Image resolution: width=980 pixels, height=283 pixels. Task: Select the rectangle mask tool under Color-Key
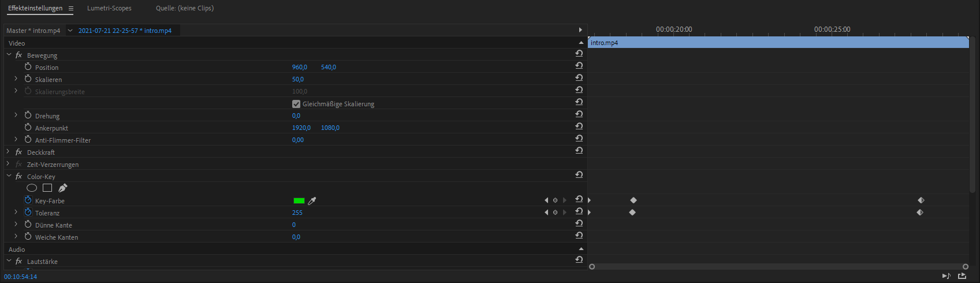click(47, 188)
